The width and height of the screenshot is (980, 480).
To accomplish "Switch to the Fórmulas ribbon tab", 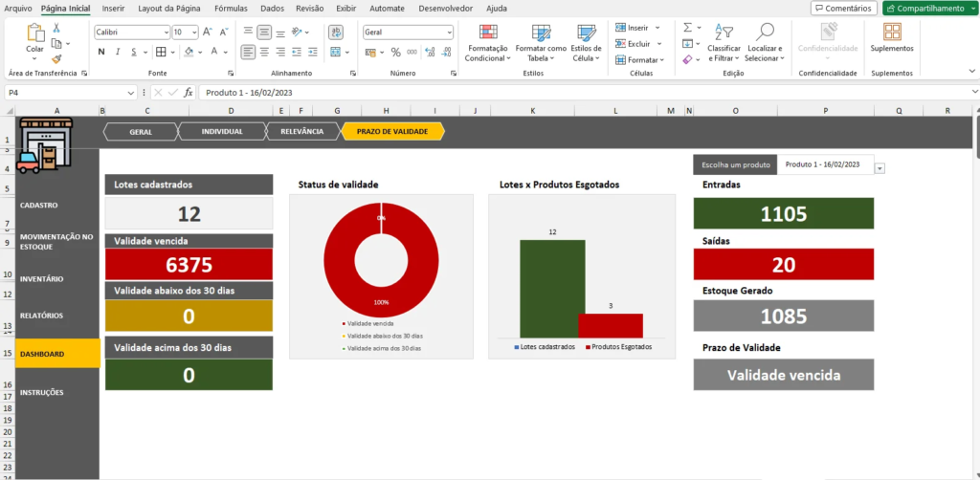I will (231, 8).
